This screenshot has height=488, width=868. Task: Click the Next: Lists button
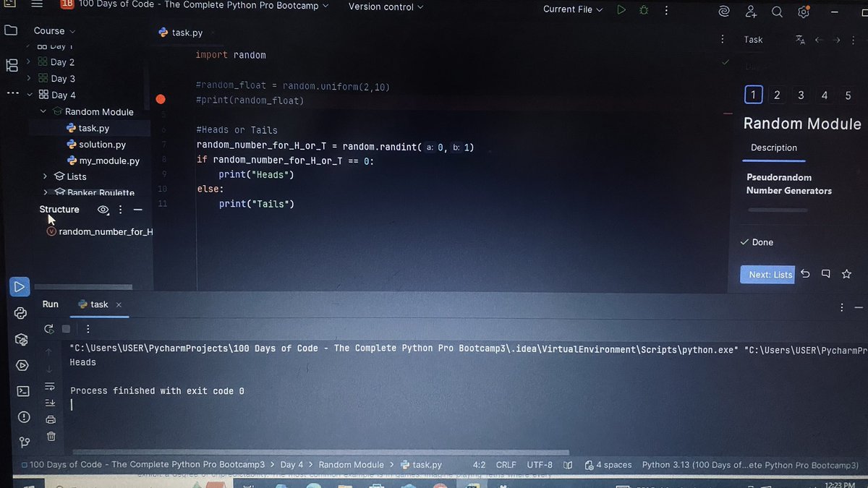(x=767, y=274)
